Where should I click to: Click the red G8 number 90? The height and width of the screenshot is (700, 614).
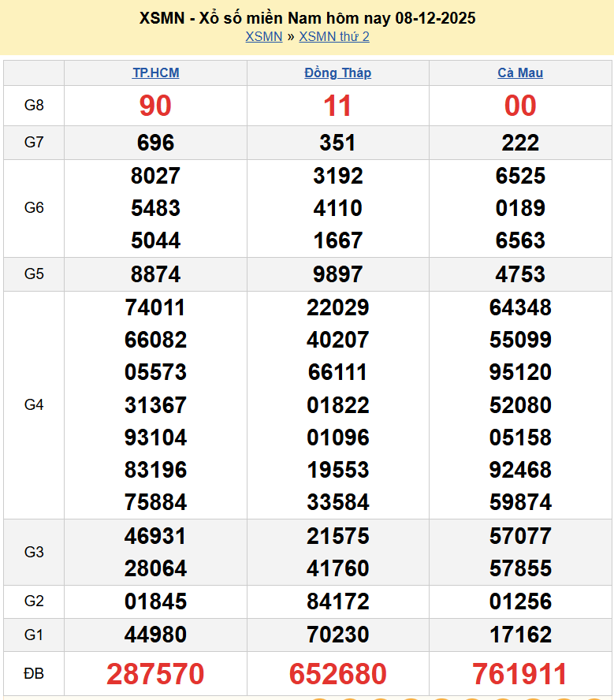155,106
